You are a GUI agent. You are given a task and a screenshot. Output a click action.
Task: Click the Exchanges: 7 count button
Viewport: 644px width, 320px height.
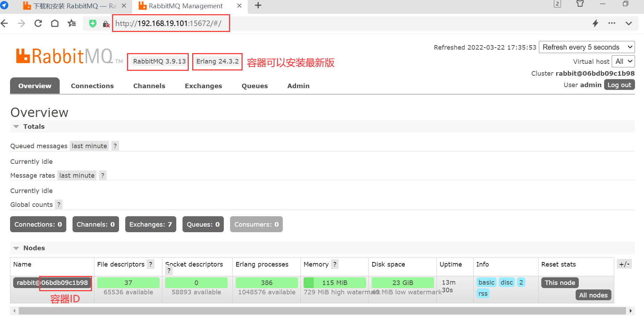(x=151, y=224)
